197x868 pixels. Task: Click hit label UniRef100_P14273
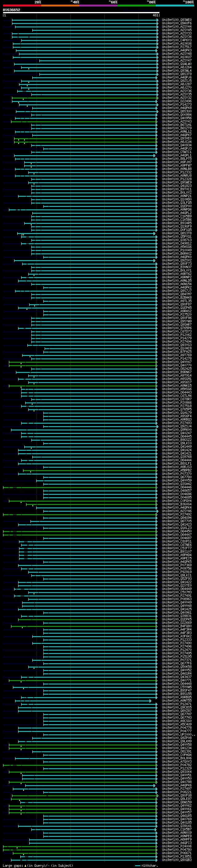click(177, 104)
